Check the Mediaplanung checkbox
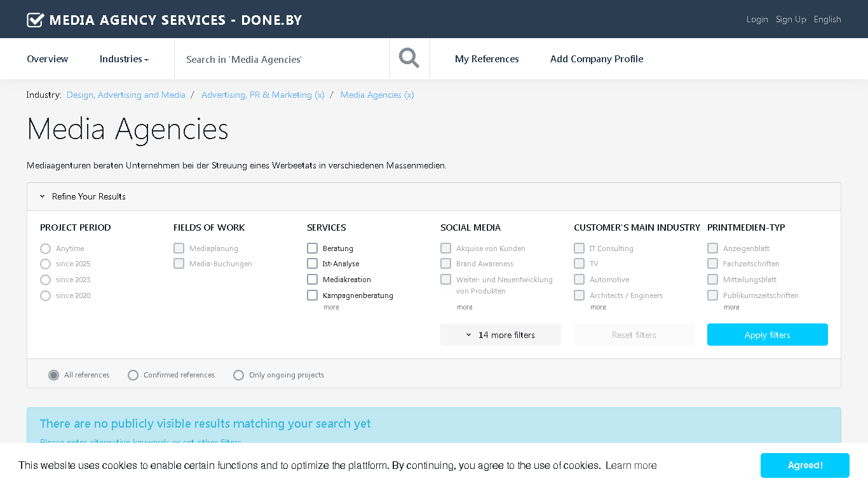This screenshot has height=488, width=868. point(179,248)
